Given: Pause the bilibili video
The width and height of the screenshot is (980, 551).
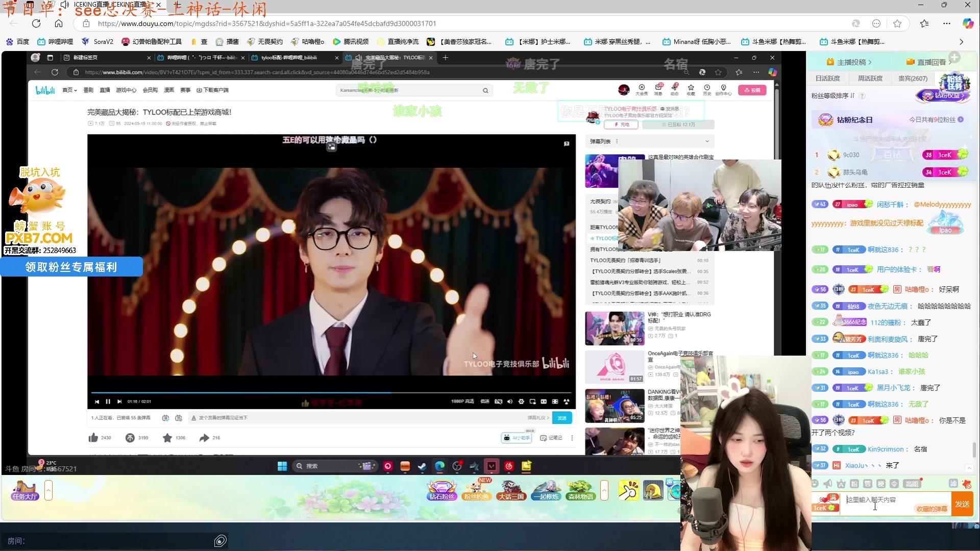Looking at the screenshot, I should tap(108, 402).
